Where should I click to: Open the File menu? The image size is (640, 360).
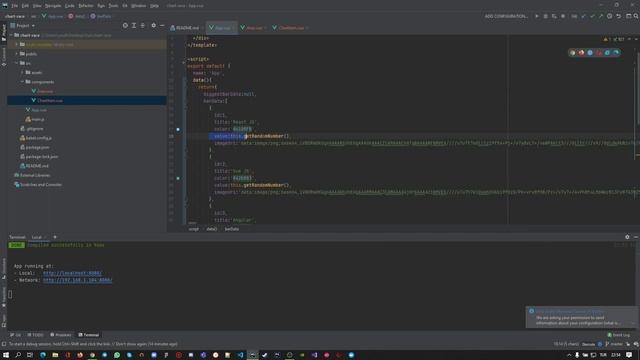click(15, 6)
